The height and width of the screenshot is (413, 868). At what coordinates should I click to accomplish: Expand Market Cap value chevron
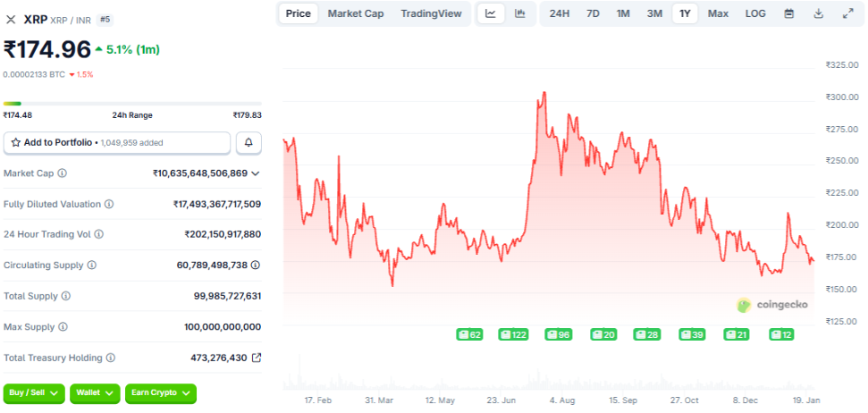(255, 173)
